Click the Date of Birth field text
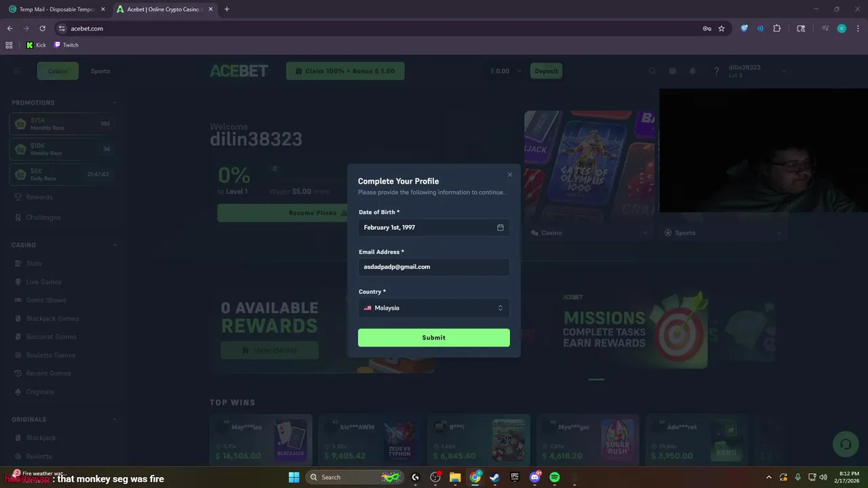This screenshot has height=488, width=868. pos(389,228)
